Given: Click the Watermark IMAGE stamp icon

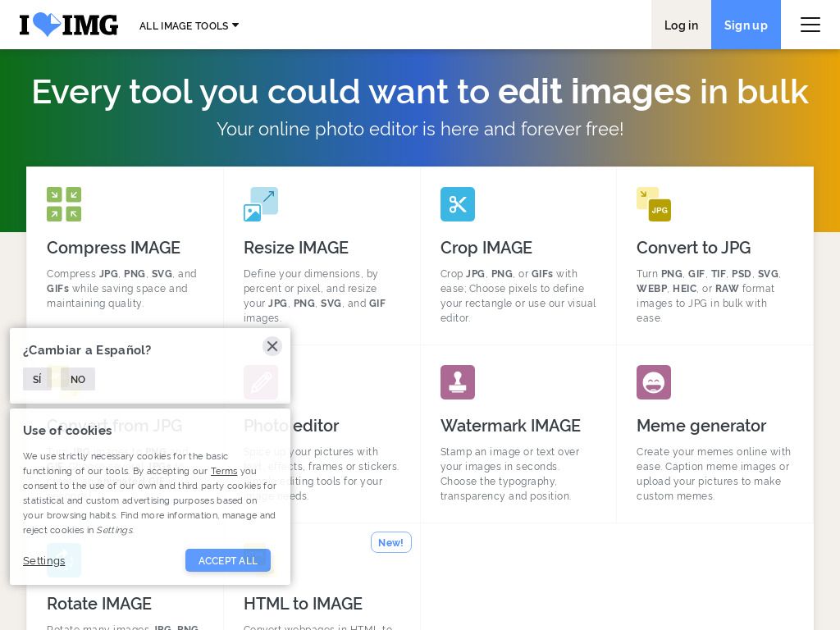Looking at the screenshot, I should click(x=458, y=382).
